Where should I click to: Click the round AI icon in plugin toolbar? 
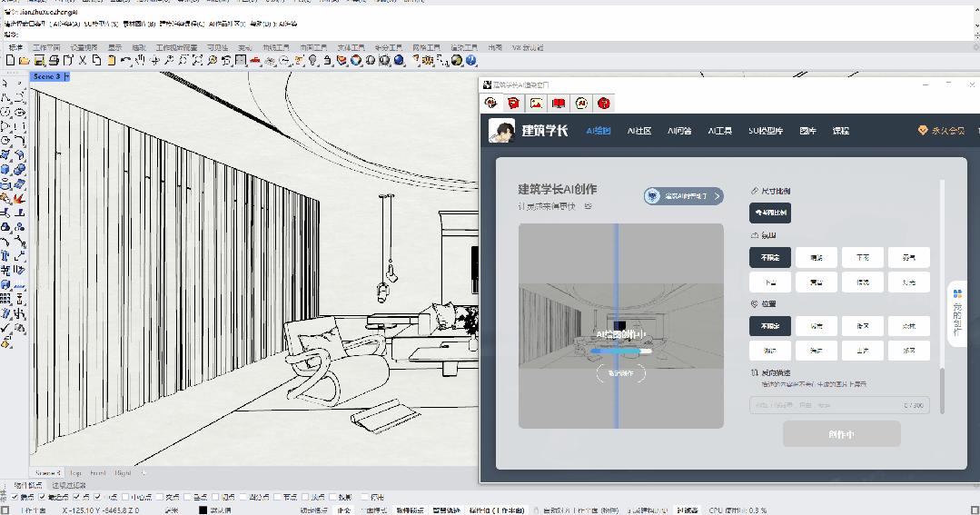[x=581, y=104]
